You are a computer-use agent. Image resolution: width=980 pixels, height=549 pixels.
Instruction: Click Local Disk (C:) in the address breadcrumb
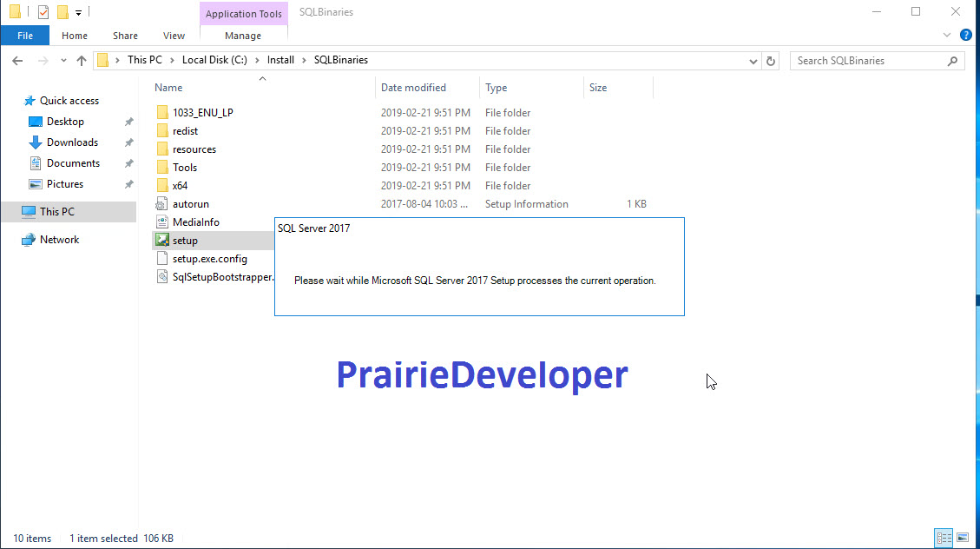[214, 60]
